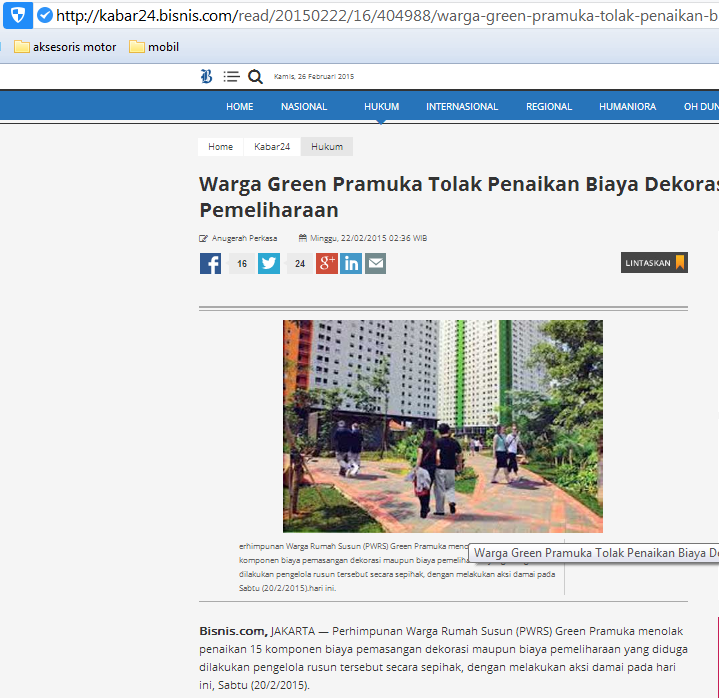The height and width of the screenshot is (698, 719).
Task: Open the HUMANIORA section
Action: (627, 106)
